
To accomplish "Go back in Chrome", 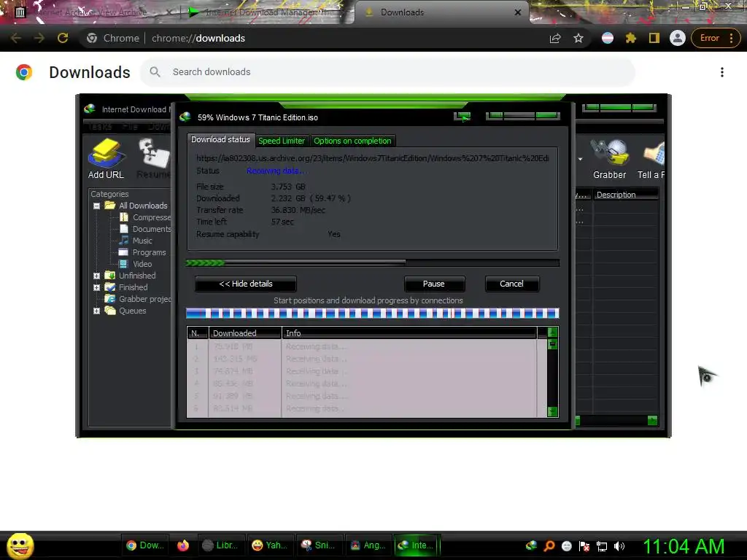I will click(16, 38).
